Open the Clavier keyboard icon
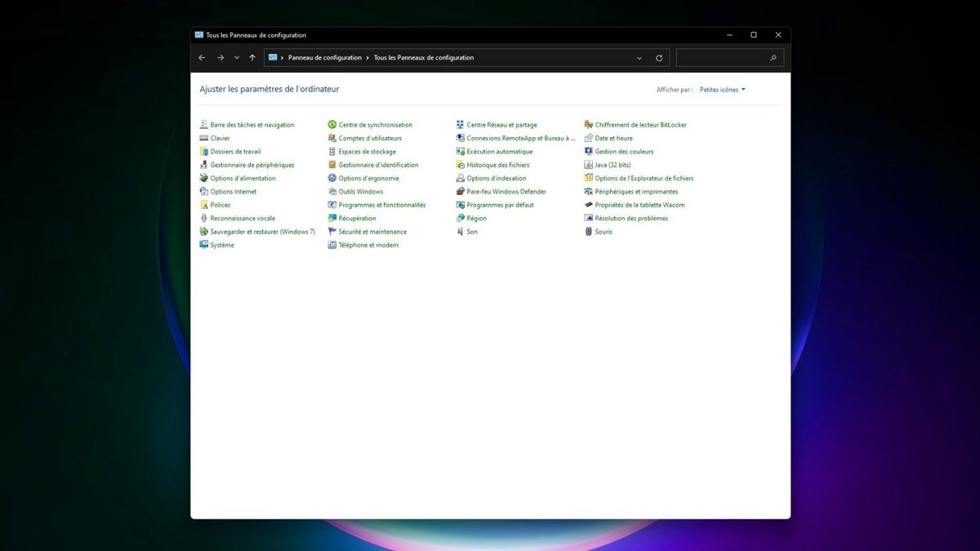980x551 pixels. 204,138
